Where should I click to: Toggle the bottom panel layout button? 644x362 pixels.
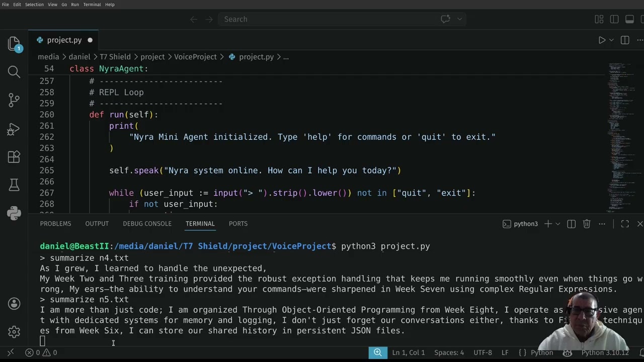pyautogui.click(x=629, y=19)
